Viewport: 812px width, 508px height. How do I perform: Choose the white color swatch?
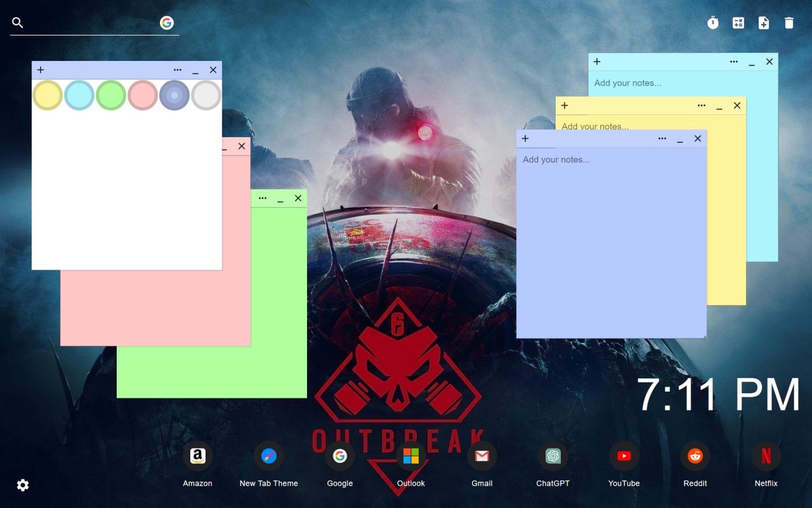pyautogui.click(x=206, y=95)
